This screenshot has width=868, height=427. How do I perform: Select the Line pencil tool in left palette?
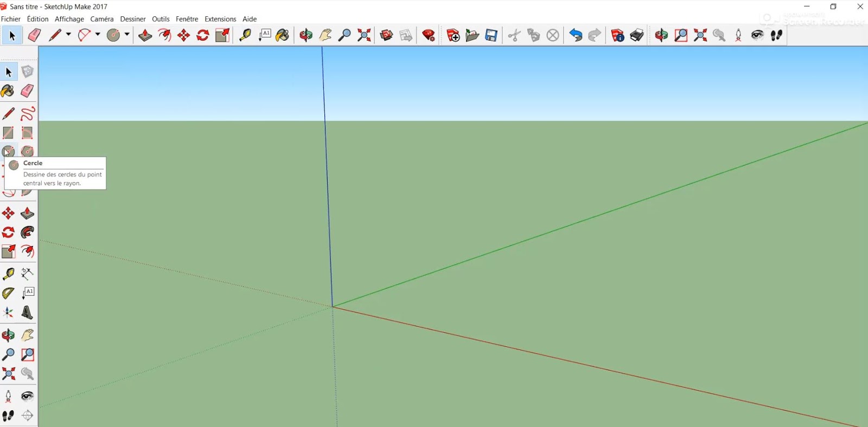click(8, 113)
